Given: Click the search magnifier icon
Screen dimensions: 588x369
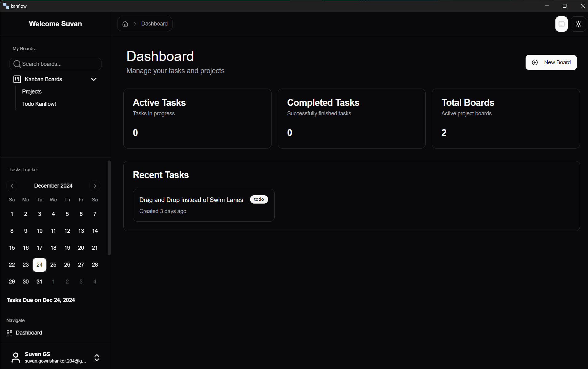Looking at the screenshot, I should click(17, 64).
